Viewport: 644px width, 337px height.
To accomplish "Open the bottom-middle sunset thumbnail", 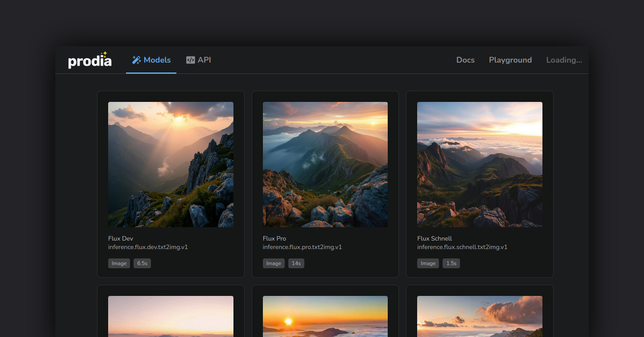I will tap(325, 317).
